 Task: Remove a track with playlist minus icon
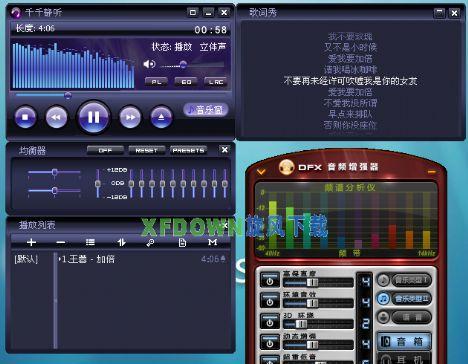click(x=61, y=242)
